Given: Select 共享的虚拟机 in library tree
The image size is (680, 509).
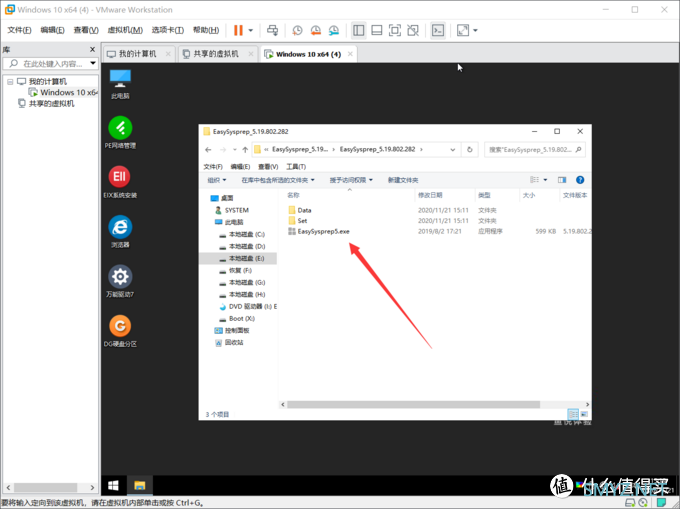Looking at the screenshot, I should [x=47, y=103].
